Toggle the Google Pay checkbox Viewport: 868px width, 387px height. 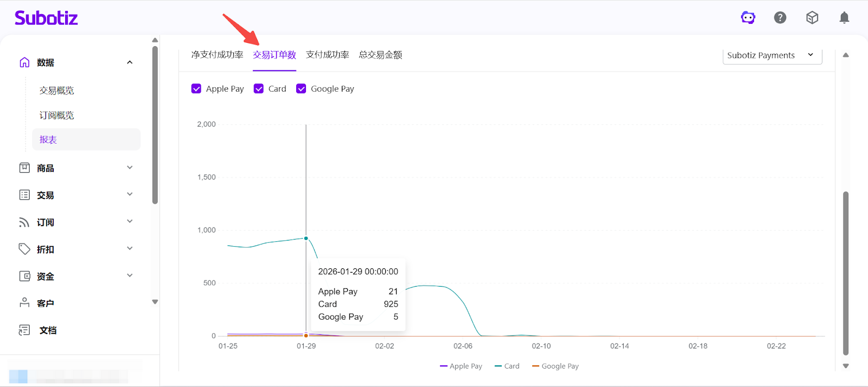click(x=301, y=89)
